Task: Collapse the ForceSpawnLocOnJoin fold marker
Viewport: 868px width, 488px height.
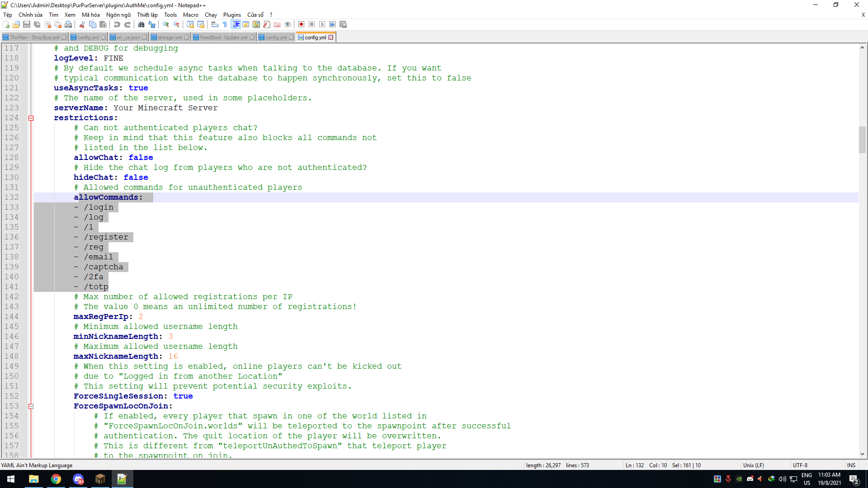Action: pos(31,406)
